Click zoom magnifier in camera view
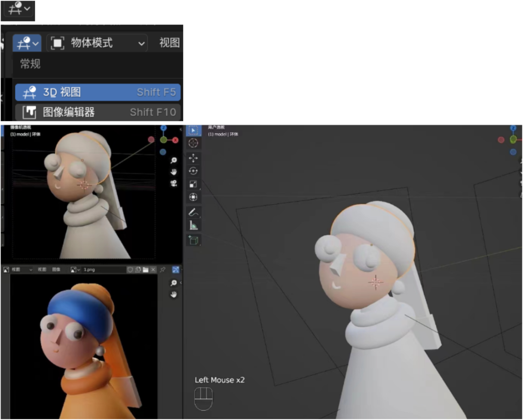The image size is (523, 420). point(174,161)
